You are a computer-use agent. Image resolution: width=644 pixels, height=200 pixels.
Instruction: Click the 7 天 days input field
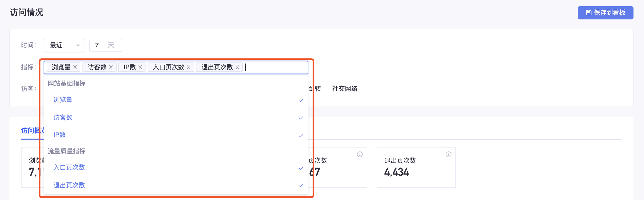point(106,45)
